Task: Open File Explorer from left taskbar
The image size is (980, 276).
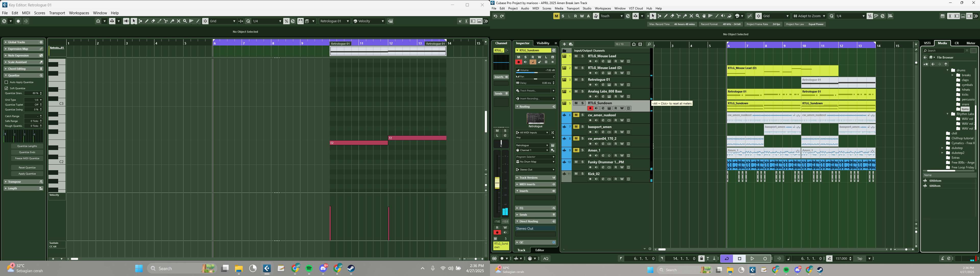Action: tap(239, 268)
